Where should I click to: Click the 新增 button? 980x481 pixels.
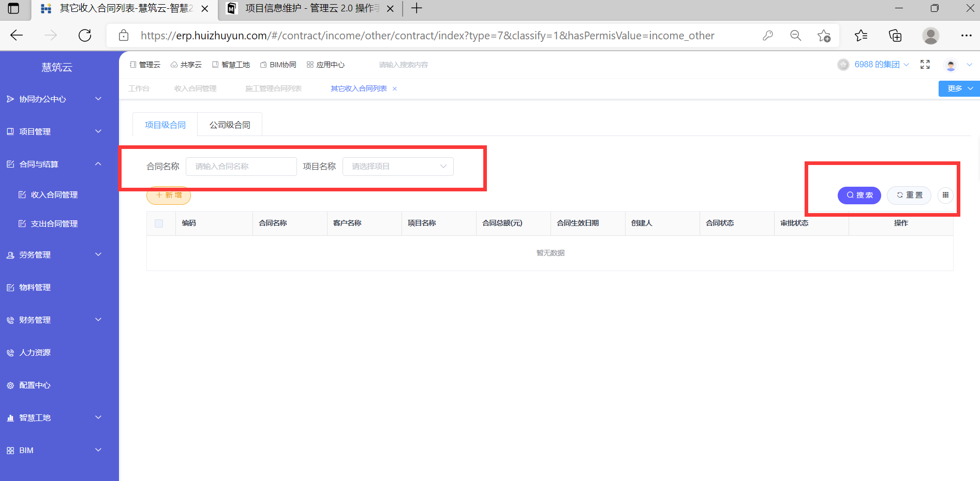pos(169,195)
